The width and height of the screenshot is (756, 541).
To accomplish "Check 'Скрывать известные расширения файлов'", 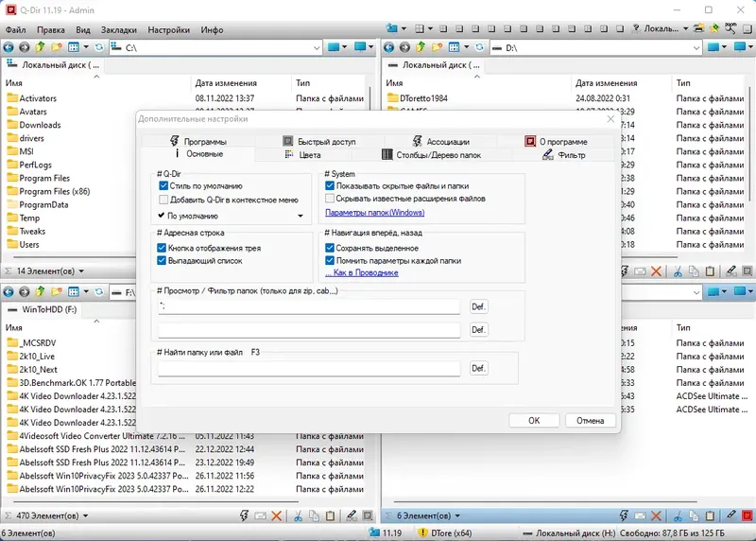I will (x=330, y=199).
